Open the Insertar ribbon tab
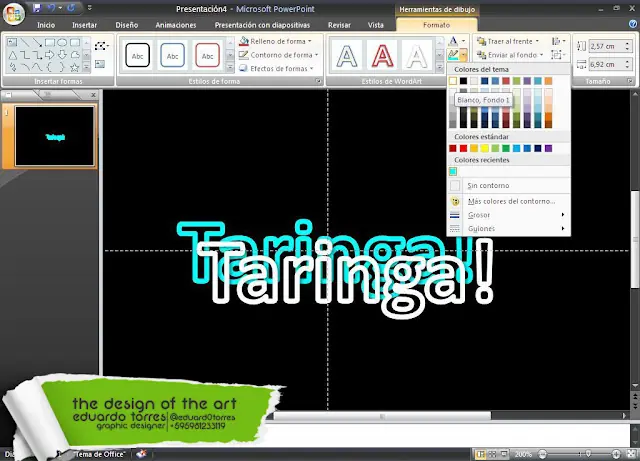This screenshot has height=461, width=640. point(84,25)
